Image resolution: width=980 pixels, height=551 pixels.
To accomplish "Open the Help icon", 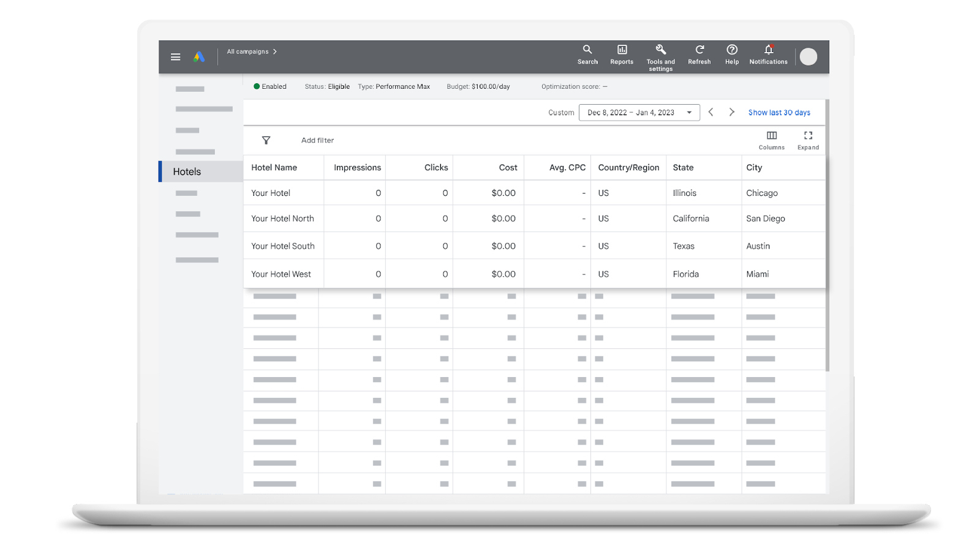I will point(732,54).
